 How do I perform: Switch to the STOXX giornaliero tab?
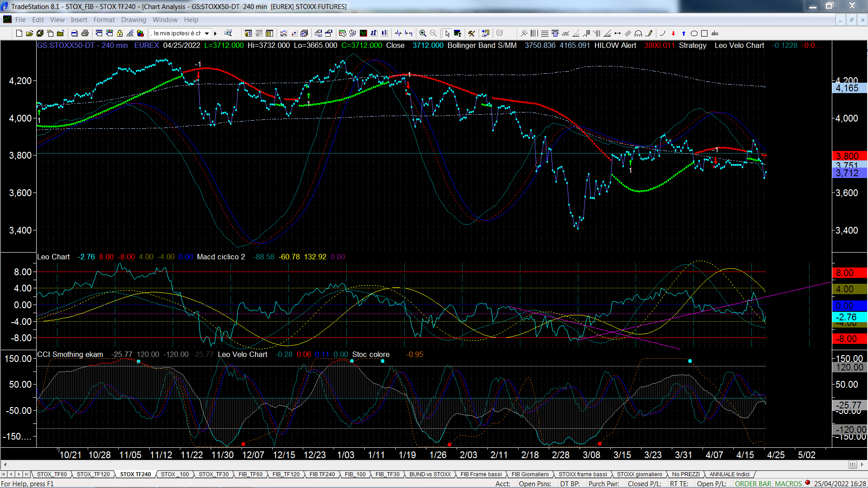click(x=639, y=474)
